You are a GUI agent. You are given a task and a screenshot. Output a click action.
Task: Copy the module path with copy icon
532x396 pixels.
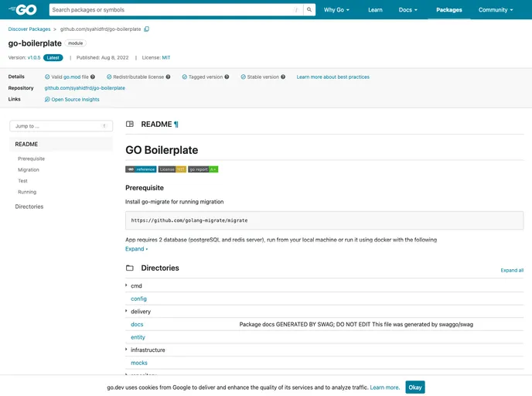(x=147, y=29)
